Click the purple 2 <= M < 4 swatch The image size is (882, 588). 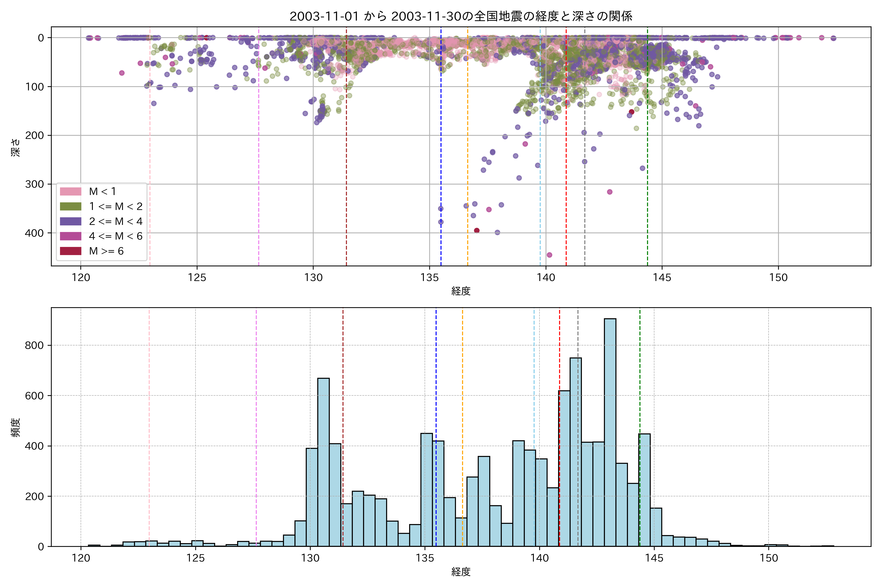(71, 221)
